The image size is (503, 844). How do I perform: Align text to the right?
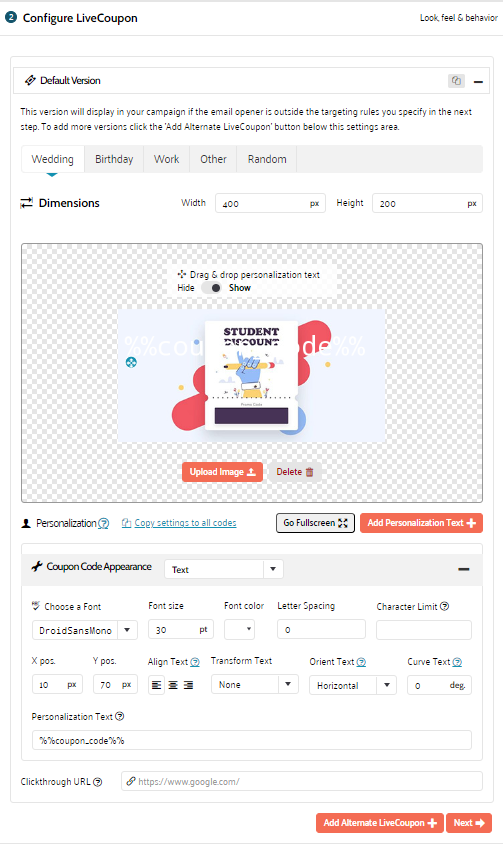click(188, 685)
